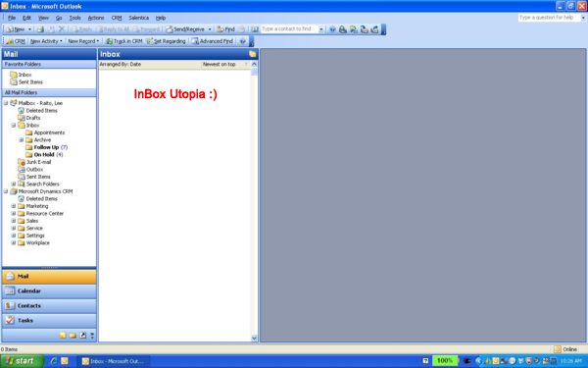This screenshot has height=368, width=588.
Task: Select Follow Up folder
Action: click(46, 147)
